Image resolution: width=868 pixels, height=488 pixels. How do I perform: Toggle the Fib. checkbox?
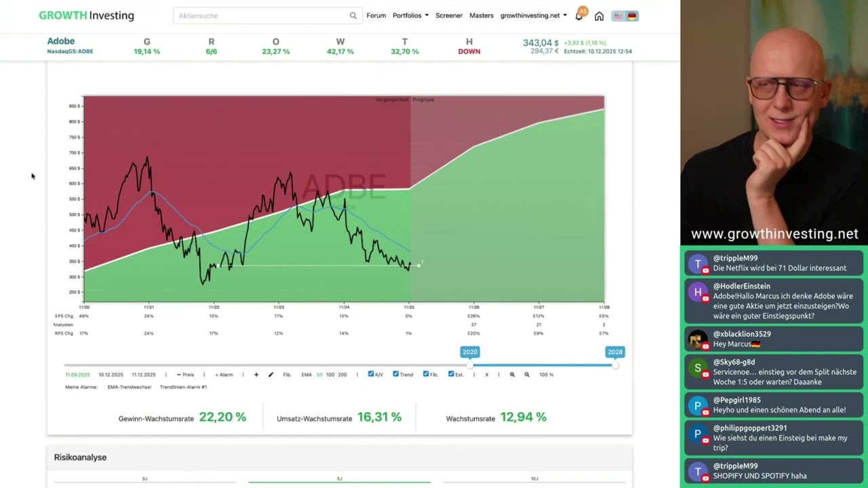coord(425,374)
